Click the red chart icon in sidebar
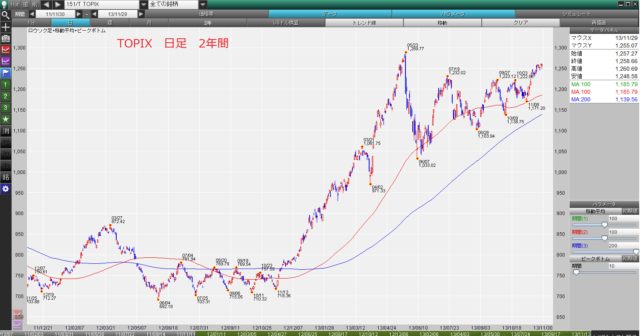This screenshot has width=644, height=336. [6, 50]
